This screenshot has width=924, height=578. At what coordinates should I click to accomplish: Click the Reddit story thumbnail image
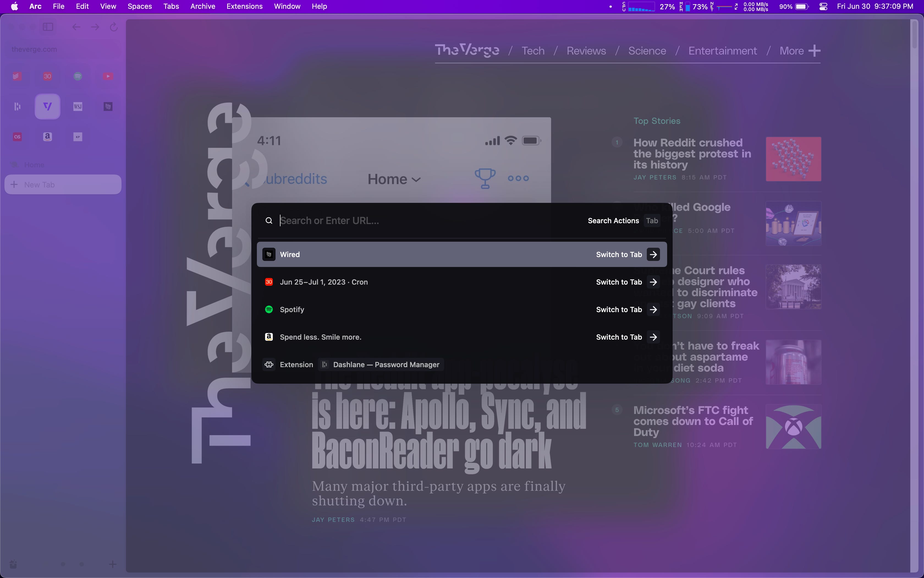click(x=793, y=159)
